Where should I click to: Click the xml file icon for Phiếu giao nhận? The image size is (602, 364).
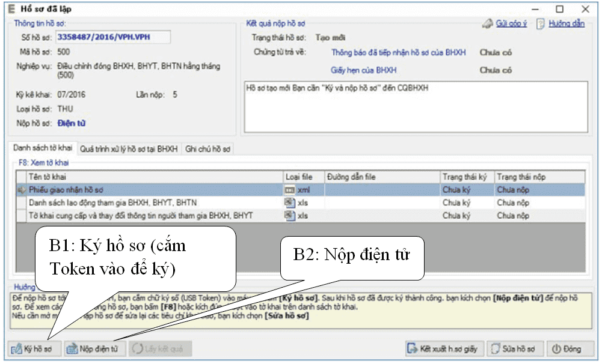pos(289,190)
